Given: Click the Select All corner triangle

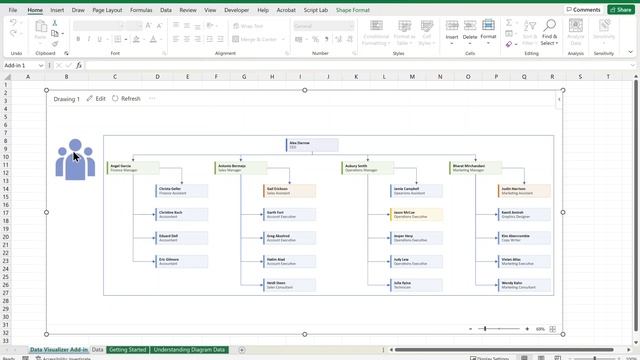Looking at the screenshot, I should coord(7,76).
